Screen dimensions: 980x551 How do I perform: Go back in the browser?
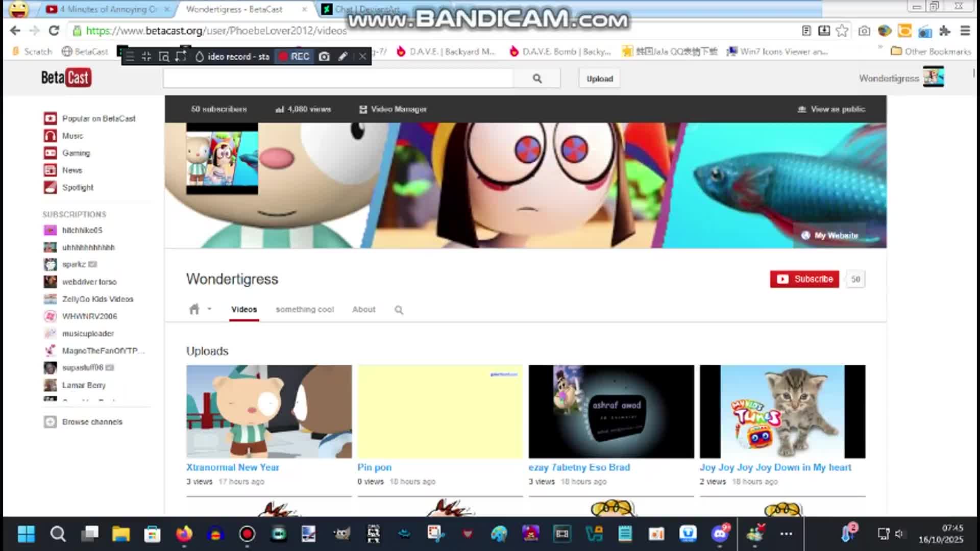[15, 31]
